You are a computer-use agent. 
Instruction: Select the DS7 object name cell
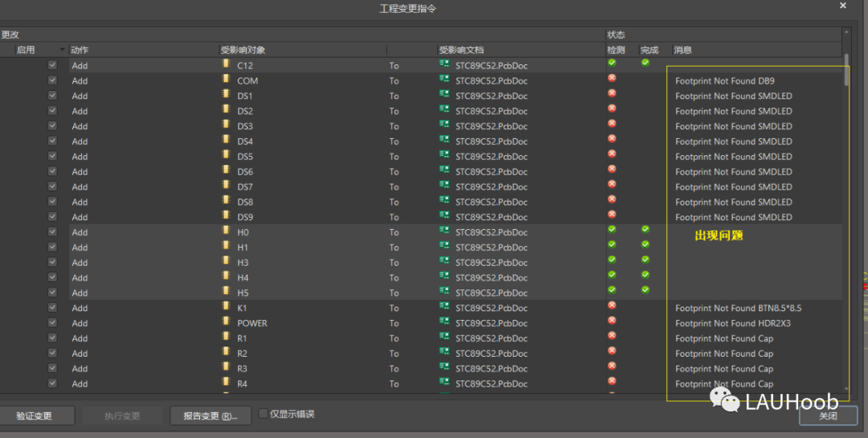coord(245,186)
